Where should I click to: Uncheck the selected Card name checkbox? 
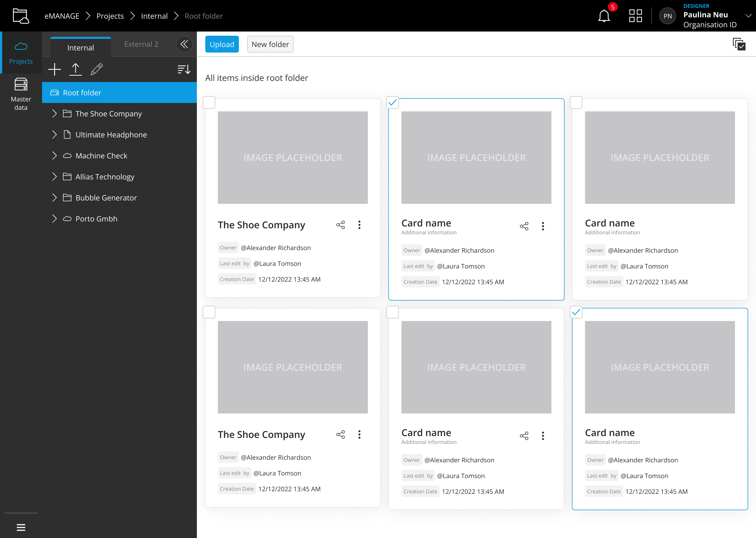392,103
